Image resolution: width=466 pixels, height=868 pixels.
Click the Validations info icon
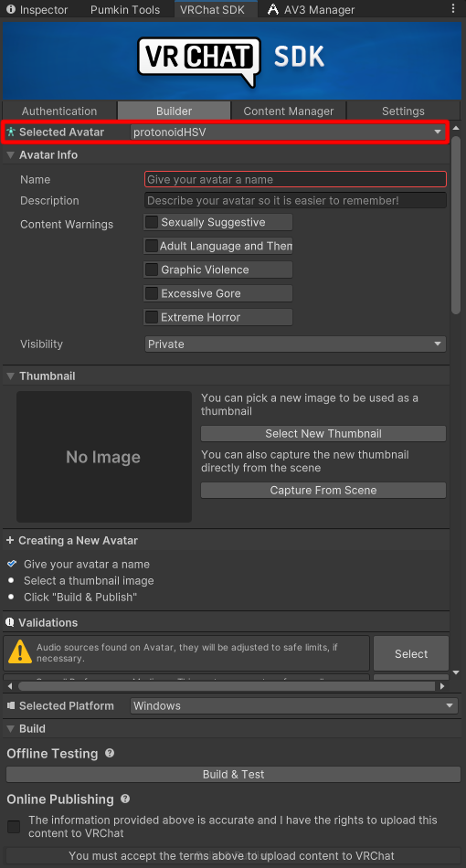pyautogui.click(x=10, y=622)
